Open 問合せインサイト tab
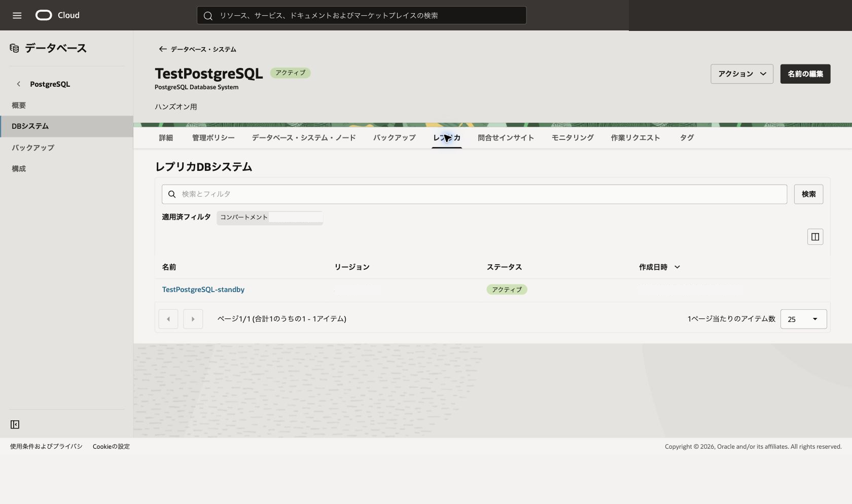 click(x=506, y=138)
